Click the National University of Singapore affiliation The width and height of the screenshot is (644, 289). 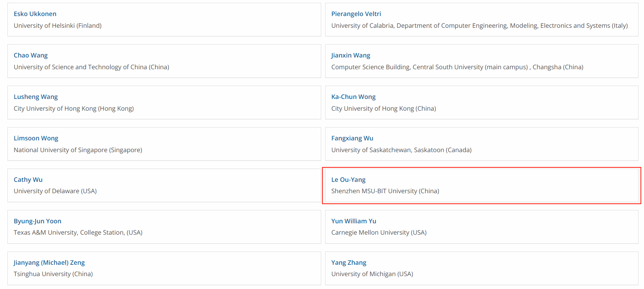(78, 150)
